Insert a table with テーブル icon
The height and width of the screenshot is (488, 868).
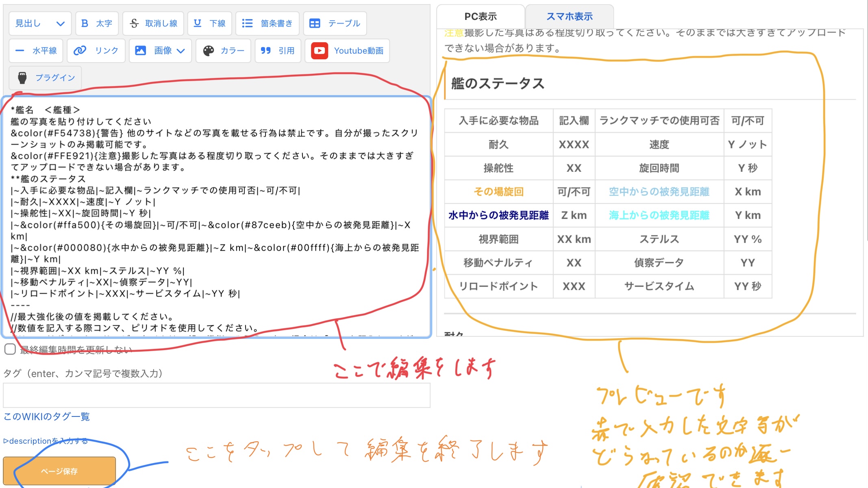[x=315, y=24]
